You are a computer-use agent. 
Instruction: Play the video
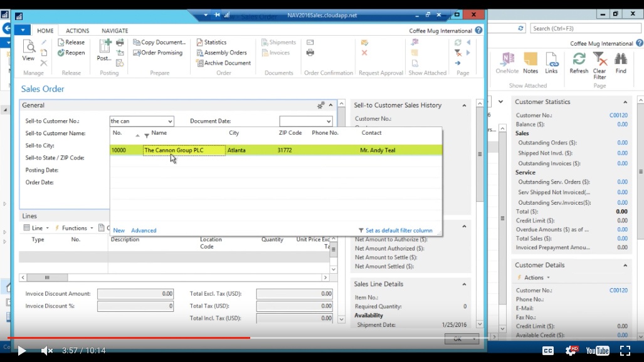(22, 351)
